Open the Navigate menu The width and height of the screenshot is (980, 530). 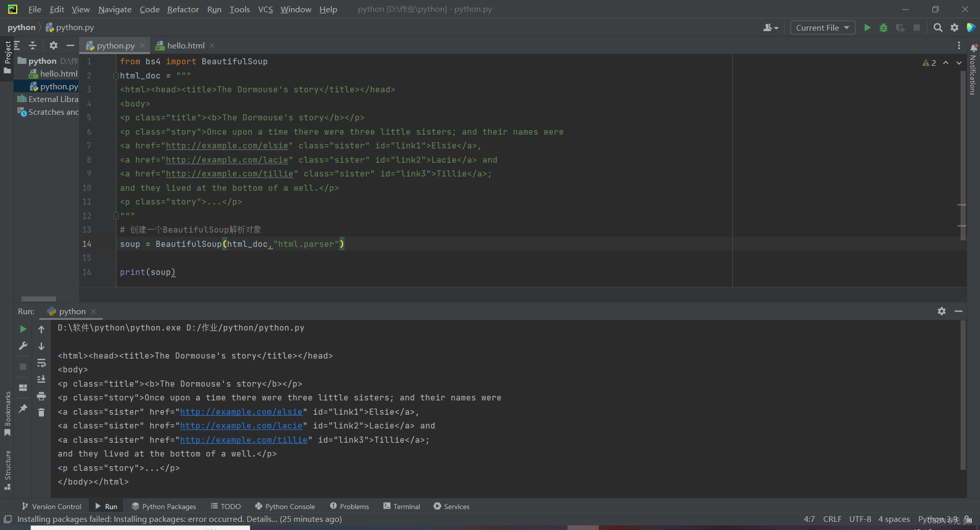(x=115, y=9)
